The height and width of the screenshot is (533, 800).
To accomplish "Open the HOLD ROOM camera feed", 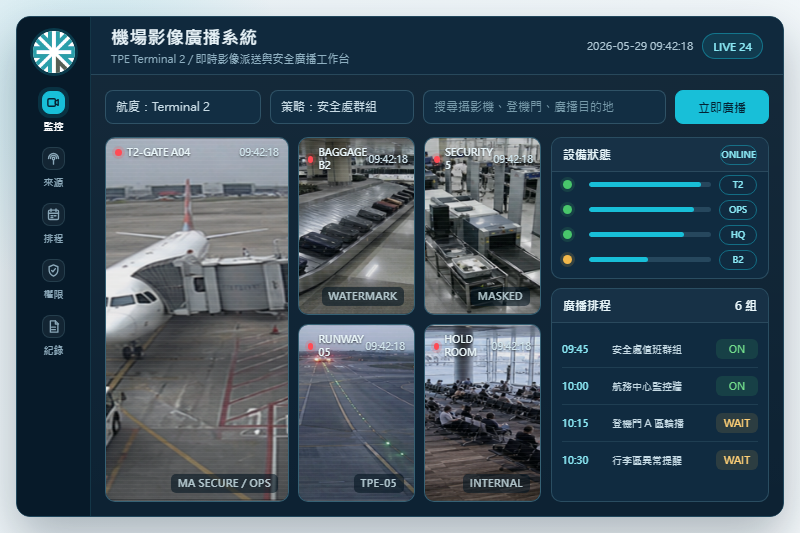I will click(482, 413).
